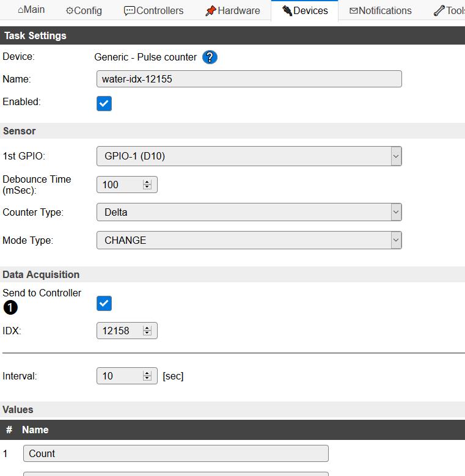Click the [sec] unit label

173,376
